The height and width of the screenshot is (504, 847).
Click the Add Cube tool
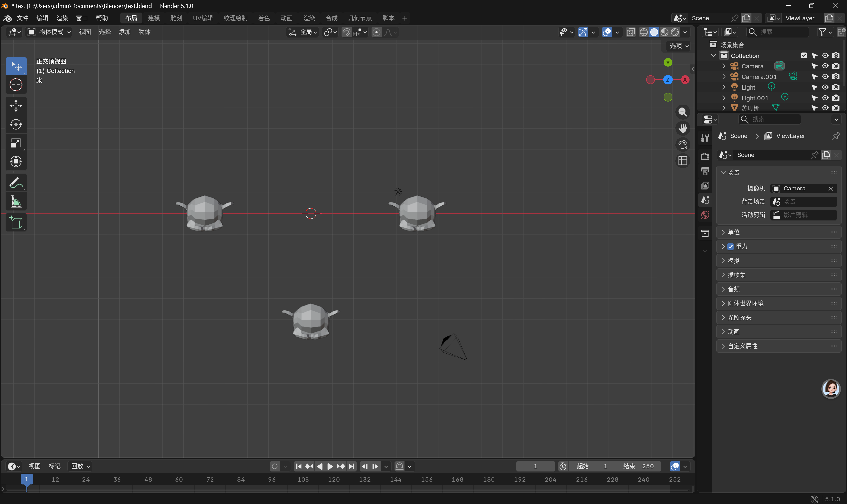[16, 223]
